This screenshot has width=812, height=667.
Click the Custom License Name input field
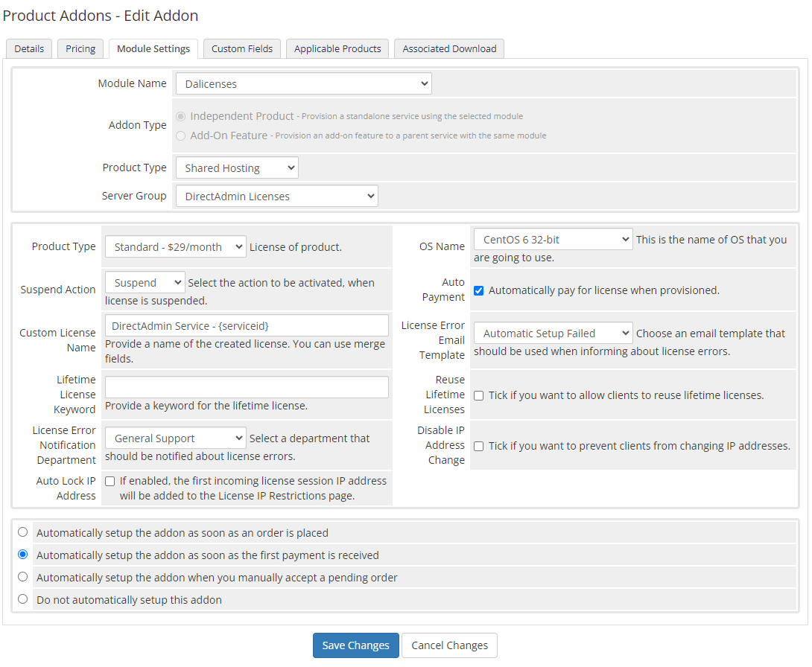click(x=247, y=326)
